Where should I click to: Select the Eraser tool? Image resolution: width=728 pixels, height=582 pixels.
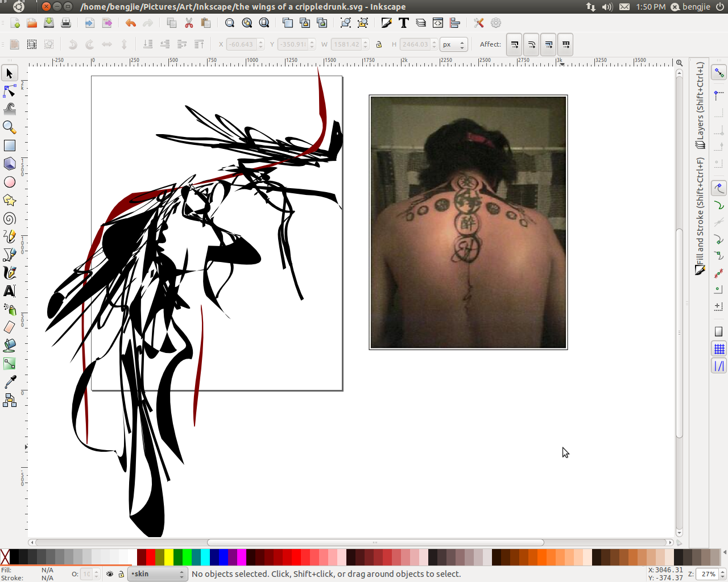pos(10,327)
